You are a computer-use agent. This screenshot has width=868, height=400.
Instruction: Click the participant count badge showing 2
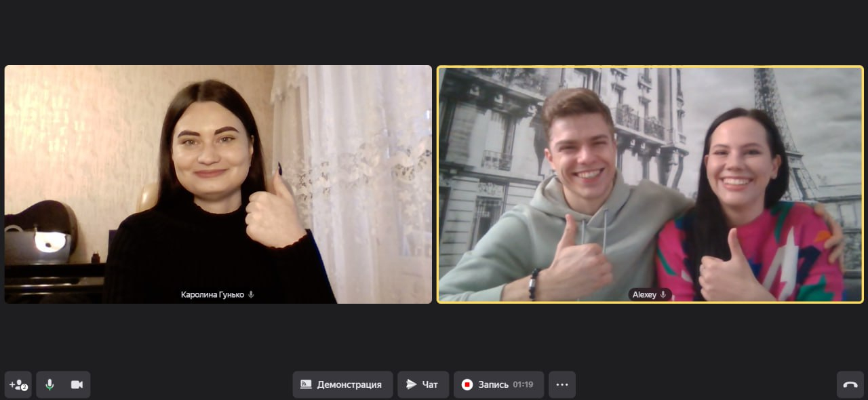pyautogui.click(x=24, y=388)
